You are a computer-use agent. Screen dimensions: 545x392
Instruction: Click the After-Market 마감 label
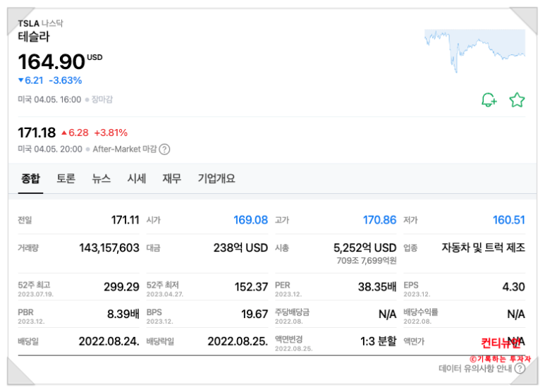point(125,149)
